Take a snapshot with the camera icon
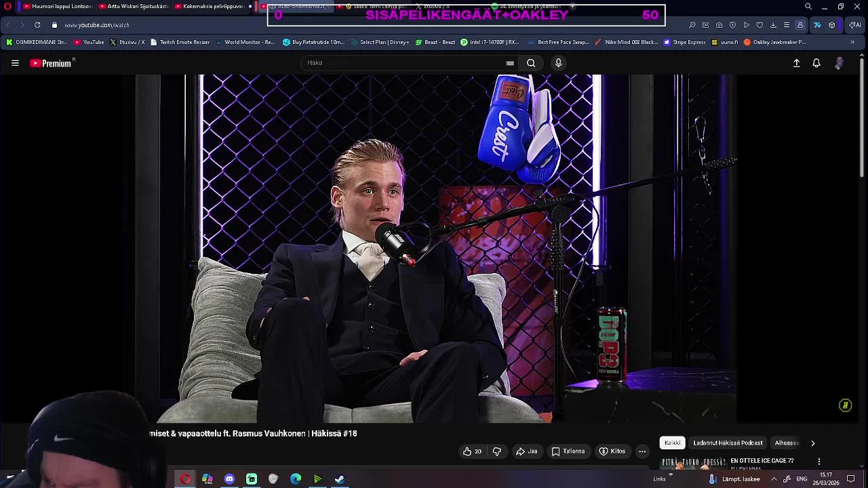868x488 pixels. [719, 25]
